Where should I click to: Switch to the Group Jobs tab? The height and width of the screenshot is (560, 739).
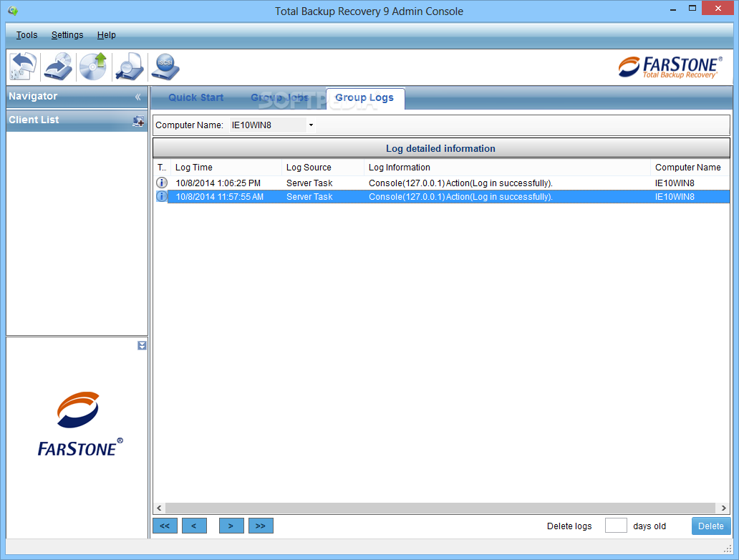[279, 97]
